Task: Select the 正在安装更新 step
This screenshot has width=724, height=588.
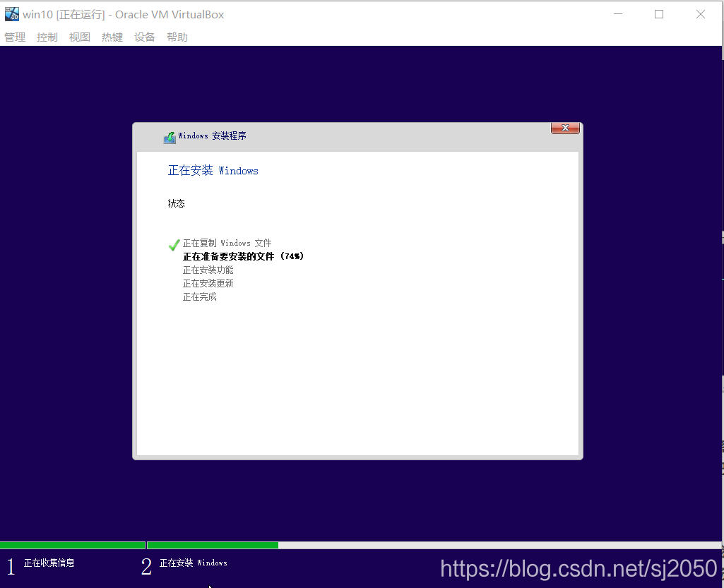Action: click(208, 283)
